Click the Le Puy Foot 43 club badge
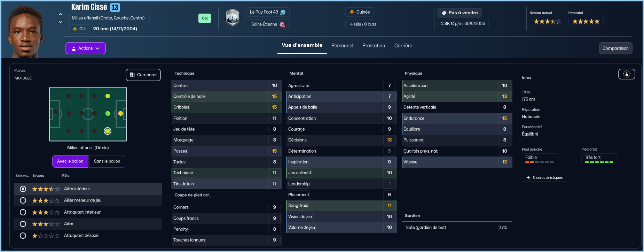 232,18
